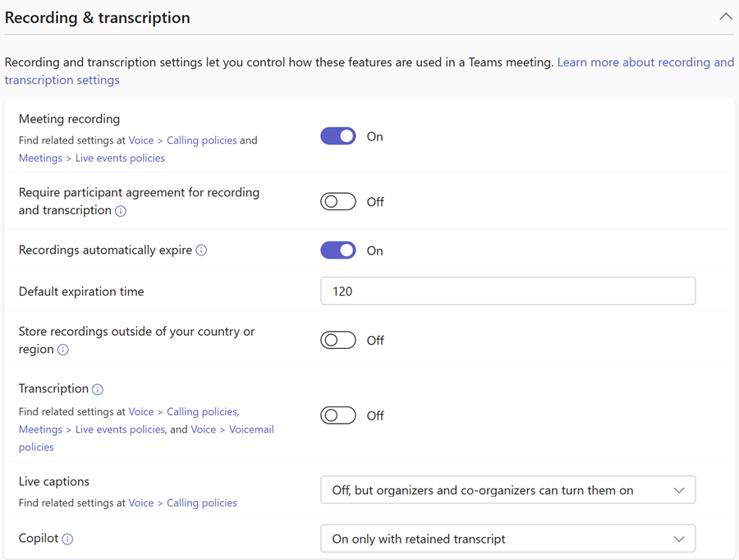
Task: Enable Require participant agreement for recording
Action: pyautogui.click(x=337, y=201)
